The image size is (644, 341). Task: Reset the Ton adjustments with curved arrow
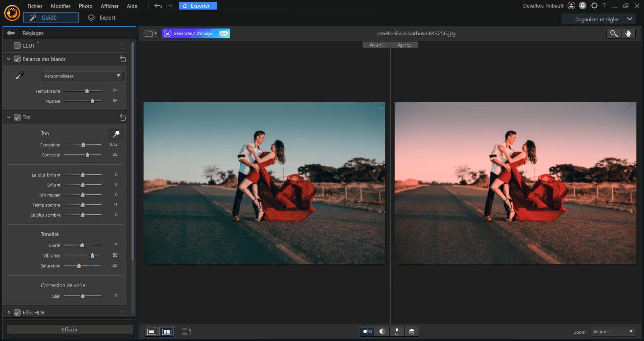(122, 117)
